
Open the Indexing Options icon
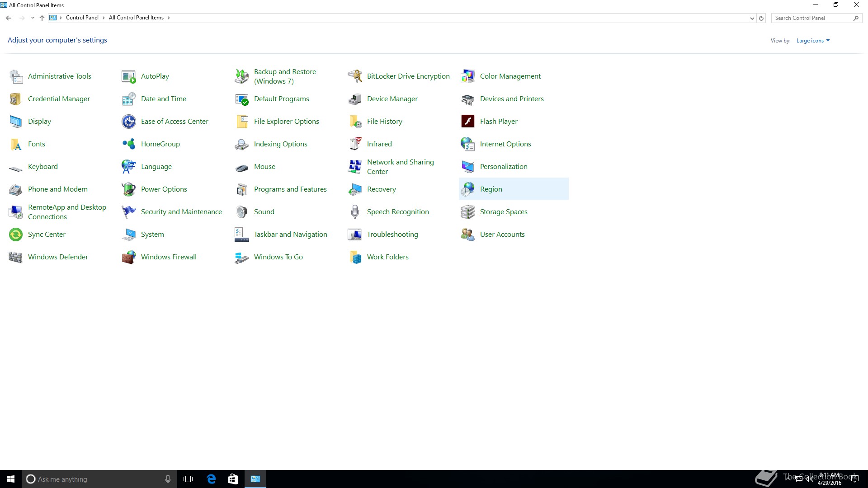coord(242,144)
